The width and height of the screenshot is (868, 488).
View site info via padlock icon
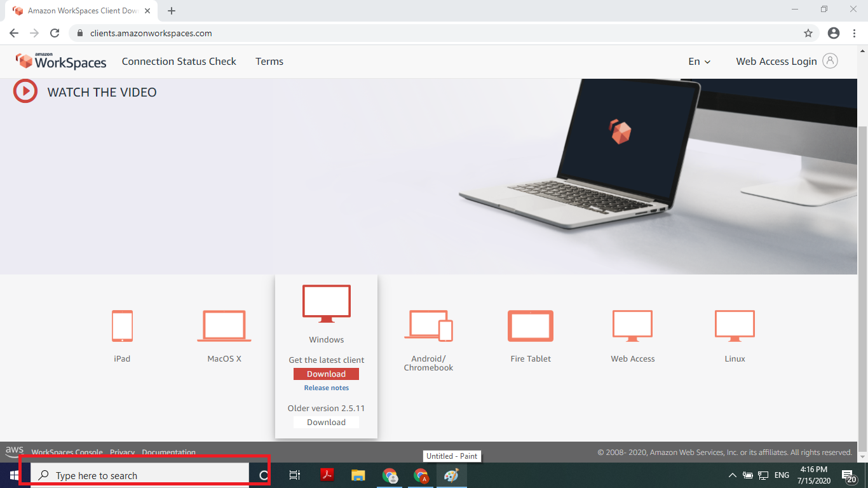point(79,33)
